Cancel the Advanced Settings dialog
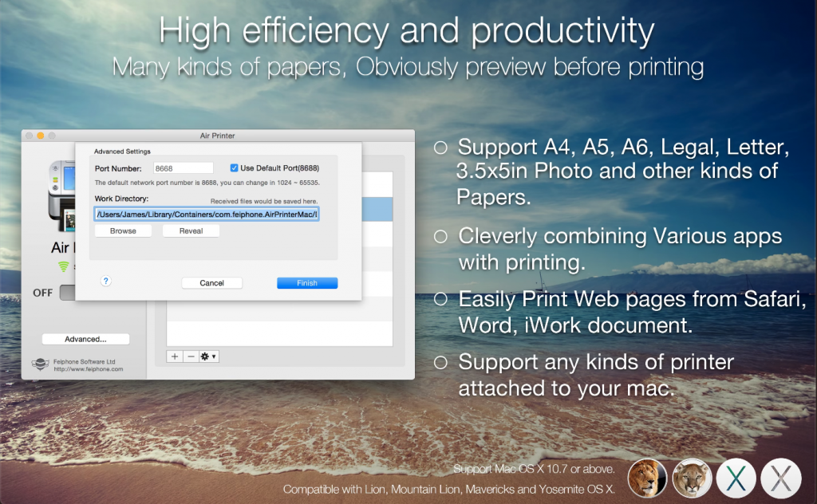This screenshot has width=817, height=504. pyautogui.click(x=211, y=282)
